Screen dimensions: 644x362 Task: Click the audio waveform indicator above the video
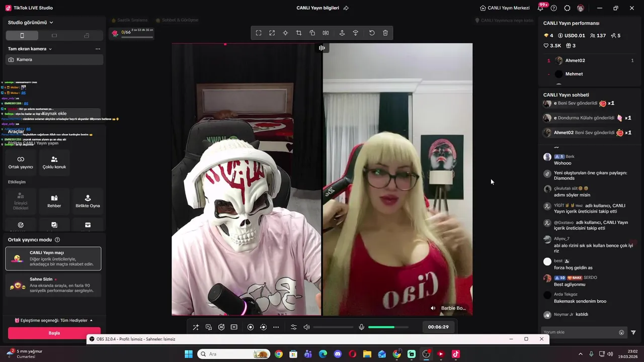point(322,48)
